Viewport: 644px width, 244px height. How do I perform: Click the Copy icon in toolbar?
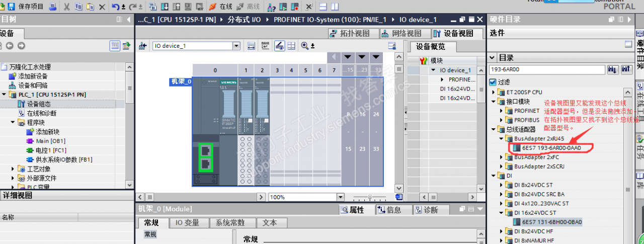(x=78, y=7)
